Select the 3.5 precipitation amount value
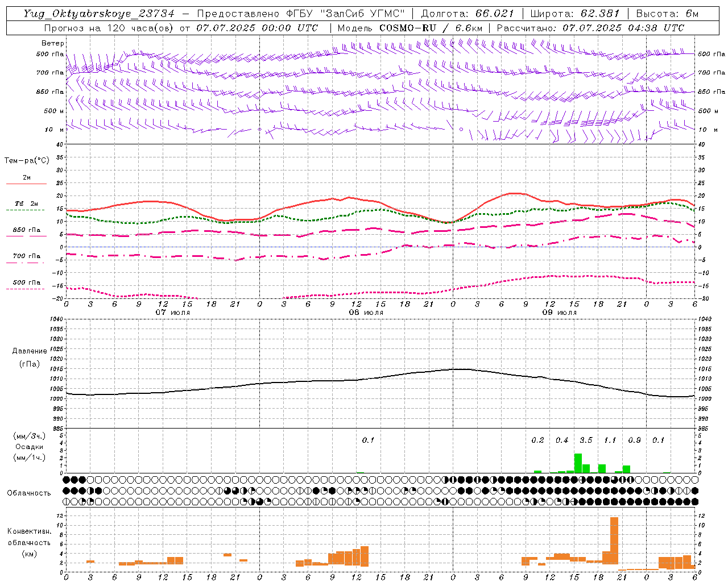The image size is (728, 582). point(586,440)
